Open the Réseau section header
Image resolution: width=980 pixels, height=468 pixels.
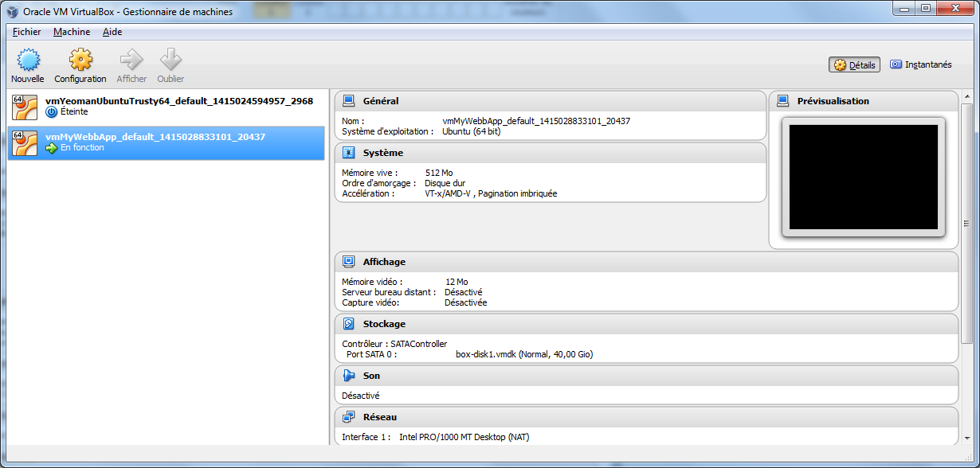coord(646,417)
